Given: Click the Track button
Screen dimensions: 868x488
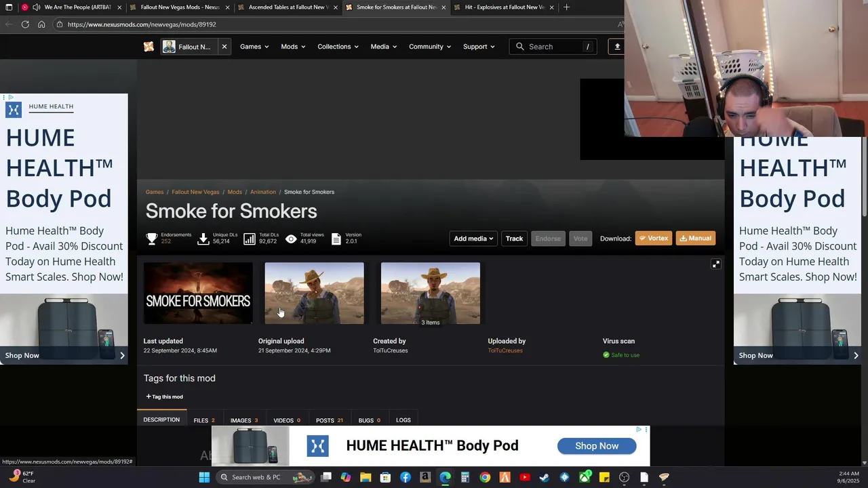Looking at the screenshot, I should tap(514, 239).
